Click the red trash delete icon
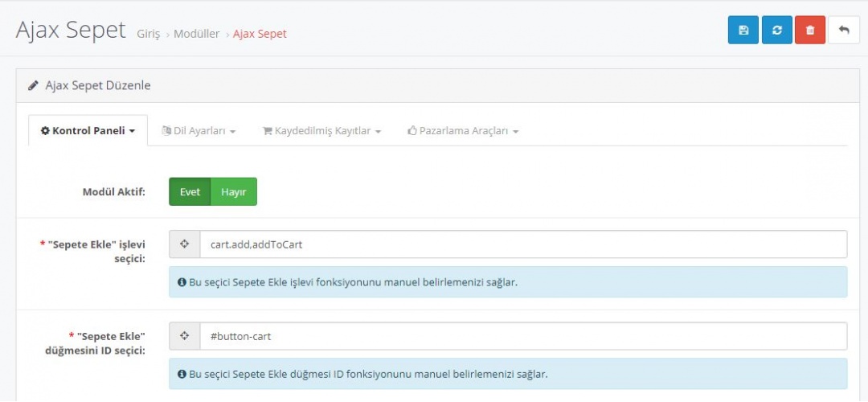 [810, 30]
